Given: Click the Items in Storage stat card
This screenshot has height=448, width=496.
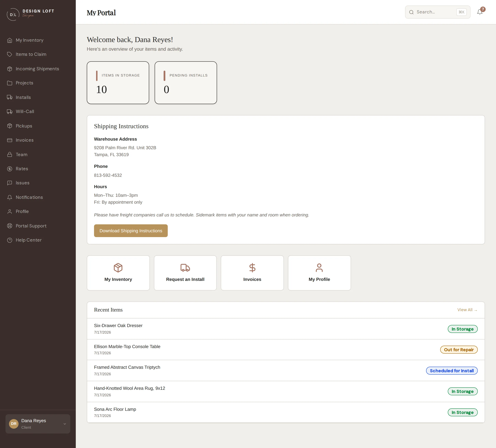Looking at the screenshot, I should coord(118,83).
